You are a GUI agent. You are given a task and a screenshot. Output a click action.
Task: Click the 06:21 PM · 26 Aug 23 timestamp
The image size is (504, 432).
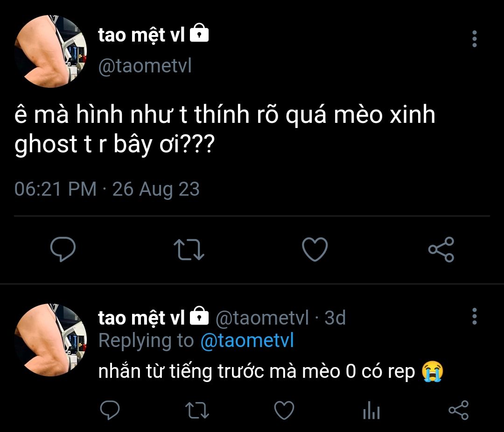coord(107,189)
